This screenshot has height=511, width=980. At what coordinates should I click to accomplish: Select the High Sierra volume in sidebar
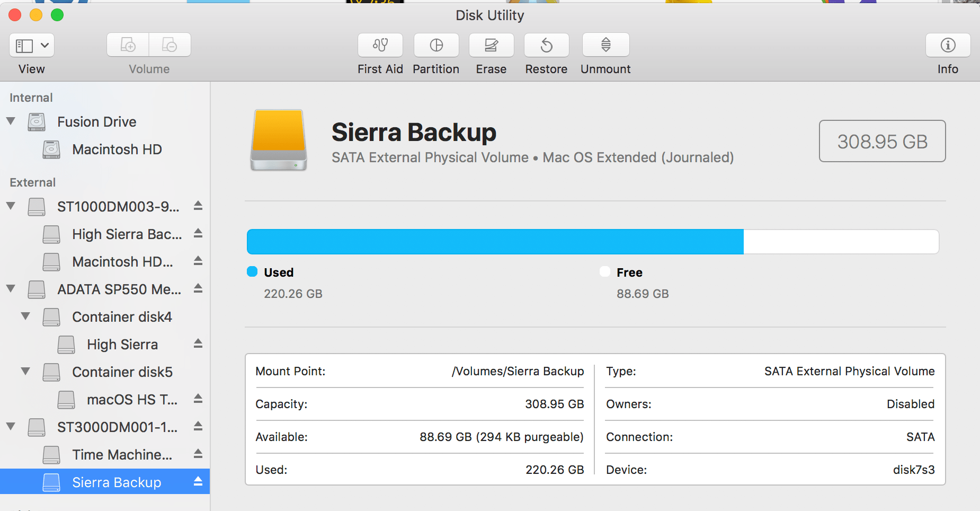click(x=122, y=345)
